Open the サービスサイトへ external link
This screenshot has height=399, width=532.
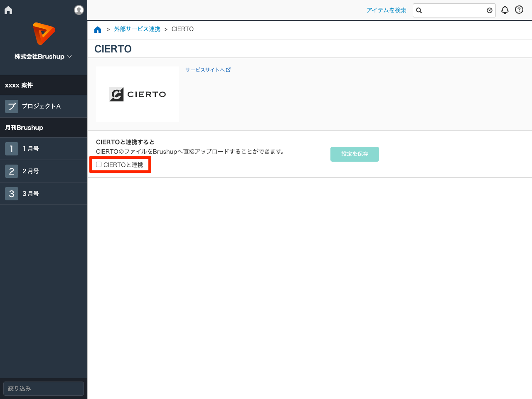pos(208,70)
